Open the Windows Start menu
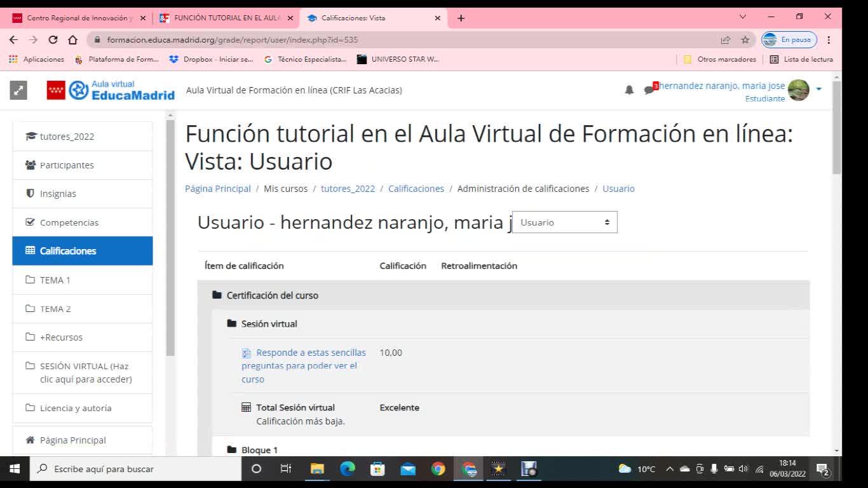The image size is (868, 488). pyautogui.click(x=15, y=469)
